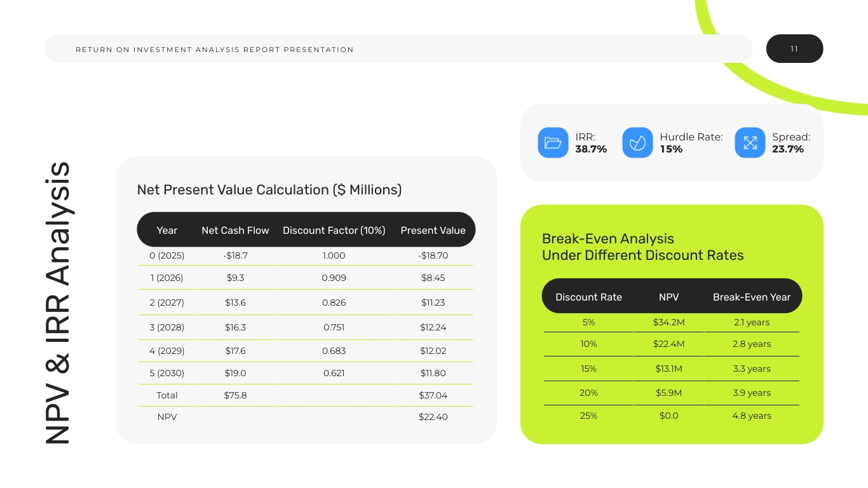This screenshot has height=488, width=868.
Task: Click the open-folder icon beside IRR
Action: coord(553,143)
